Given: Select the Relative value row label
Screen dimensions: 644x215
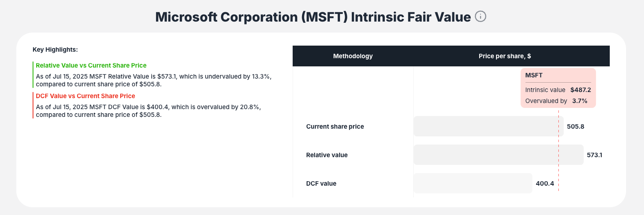Looking at the screenshot, I should pos(326,155).
